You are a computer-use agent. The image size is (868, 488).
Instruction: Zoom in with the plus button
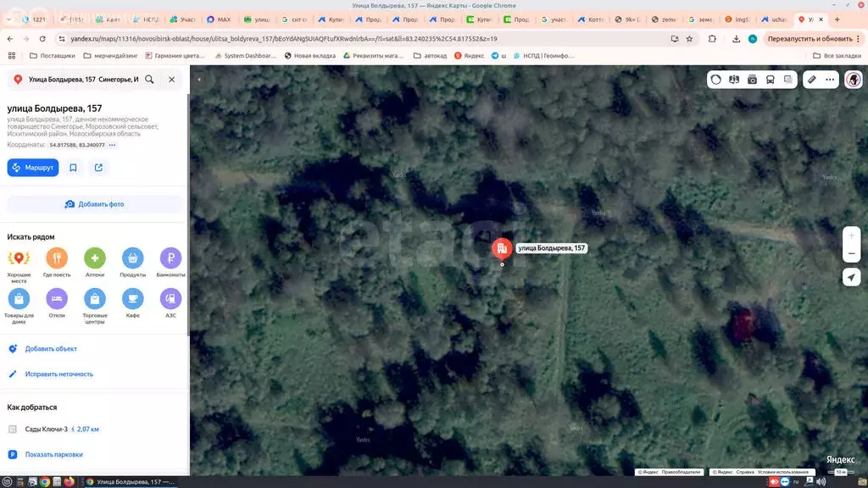click(852, 236)
